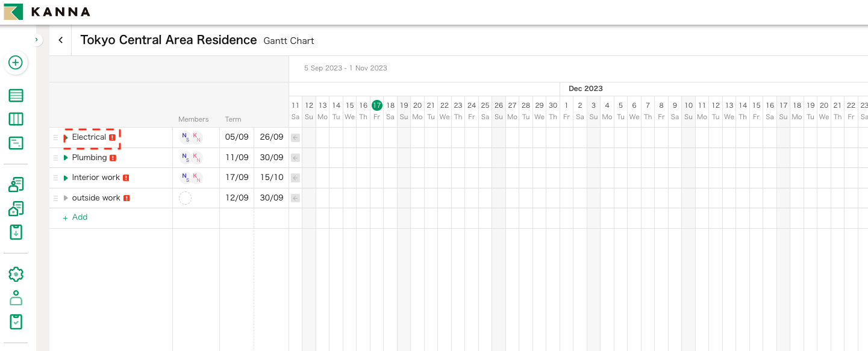The height and width of the screenshot is (351, 868).
Task: Click the bottom clipboard checkmark icon
Action: 16,321
